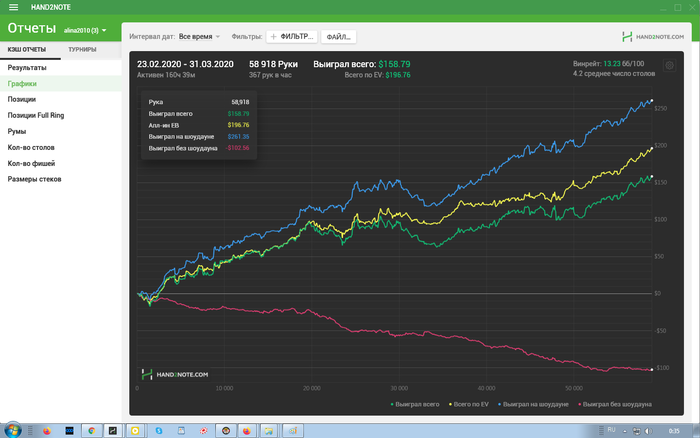Open the 'Все время' date interval dropdown
Screen dimensions: 700x438
tap(199, 37)
